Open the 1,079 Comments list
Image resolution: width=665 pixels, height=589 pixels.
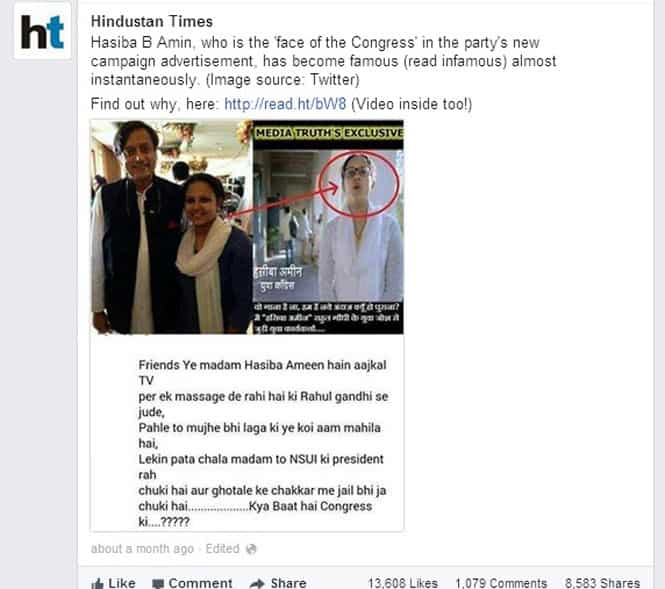pyautogui.click(x=501, y=583)
